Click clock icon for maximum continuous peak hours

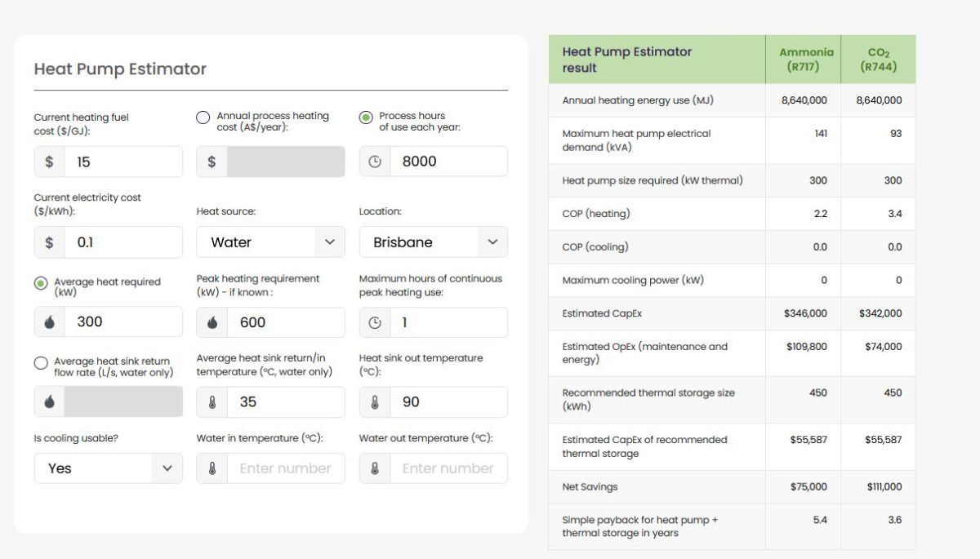[x=375, y=322]
